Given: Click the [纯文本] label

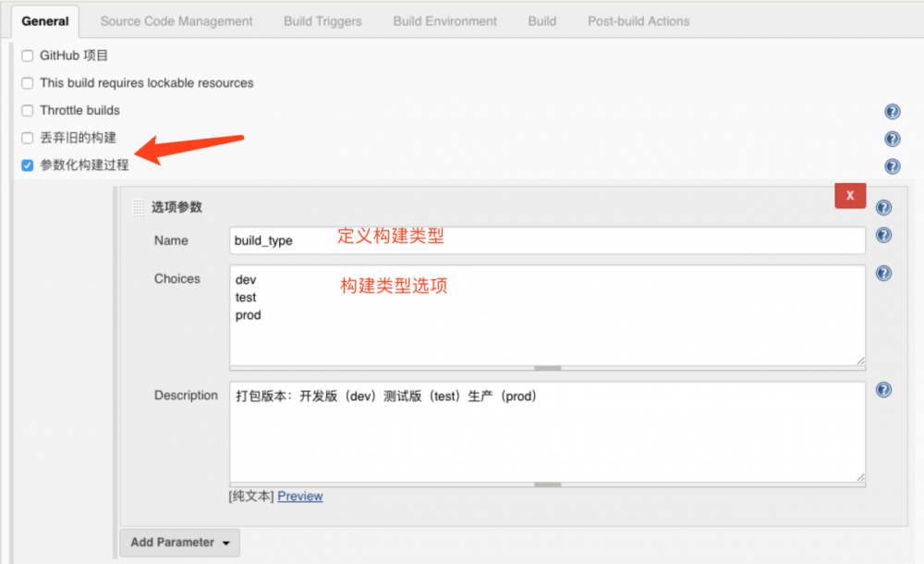Looking at the screenshot, I should (251, 497).
